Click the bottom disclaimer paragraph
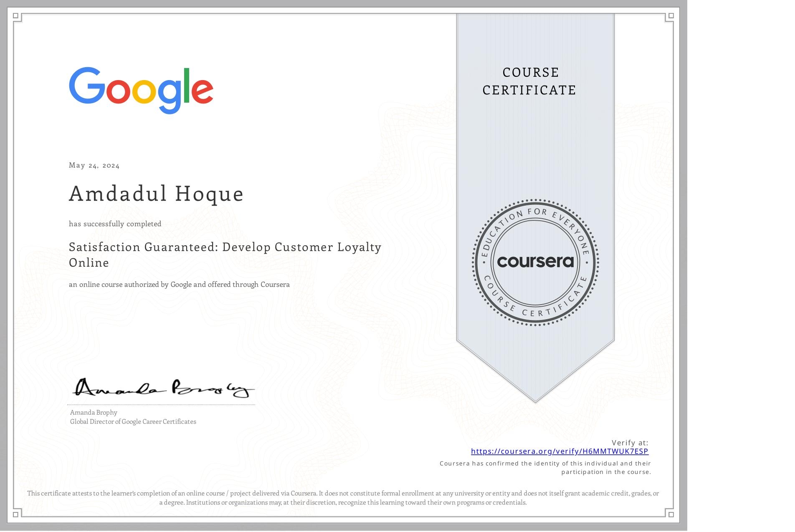The width and height of the screenshot is (795, 532). (x=343, y=498)
